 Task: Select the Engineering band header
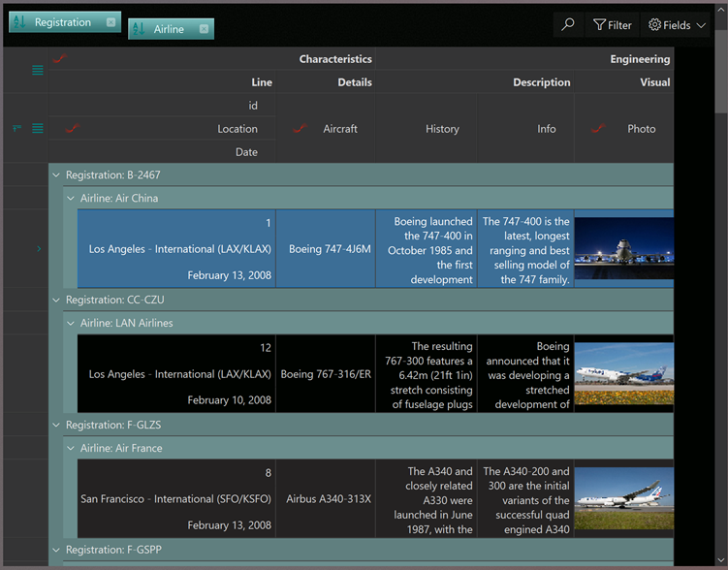coord(524,58)
